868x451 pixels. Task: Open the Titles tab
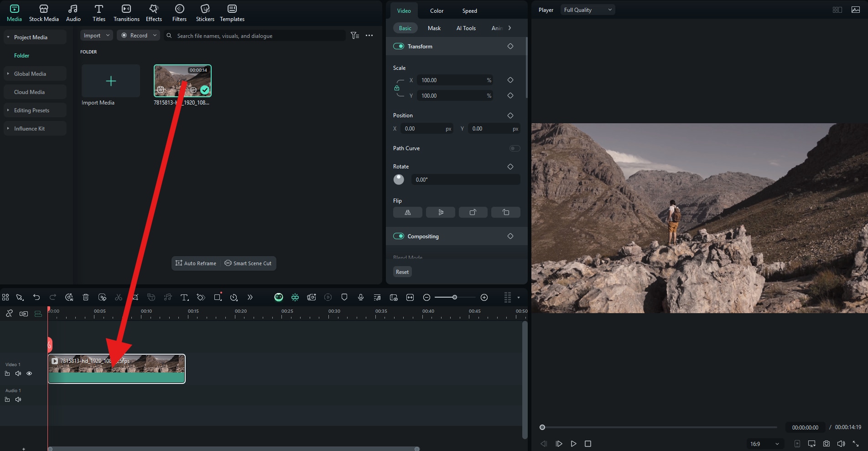[x=99, y=13]
